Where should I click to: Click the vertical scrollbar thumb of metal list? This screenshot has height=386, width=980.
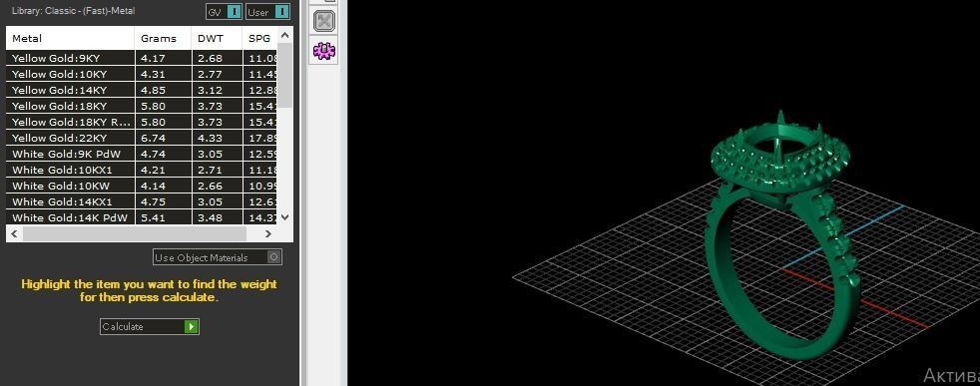(285, 75)
